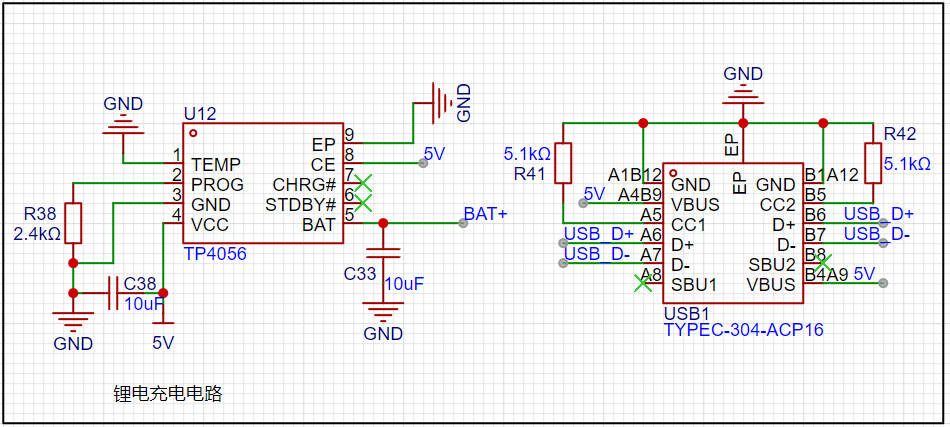Click the USB_D+ net label at pin B6

click(879, 214)
